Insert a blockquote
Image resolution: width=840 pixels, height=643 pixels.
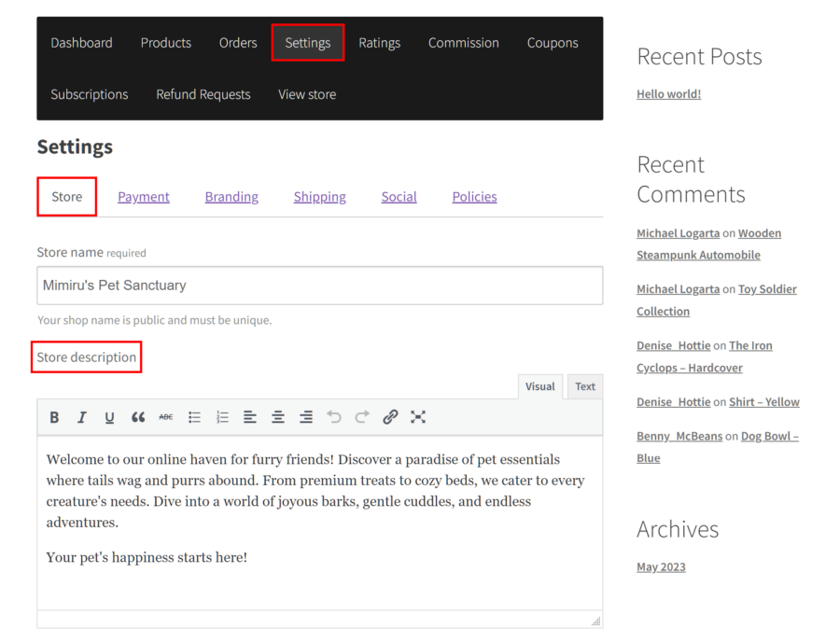pos(138,417)
